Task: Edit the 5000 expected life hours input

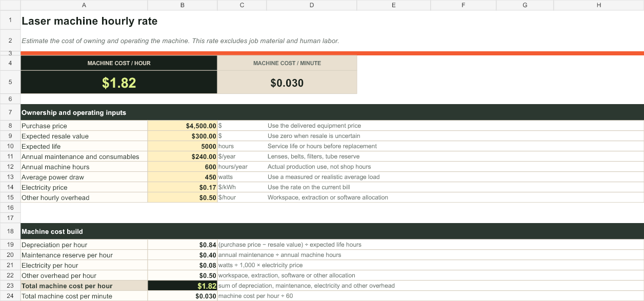Action: pos(183,146)
